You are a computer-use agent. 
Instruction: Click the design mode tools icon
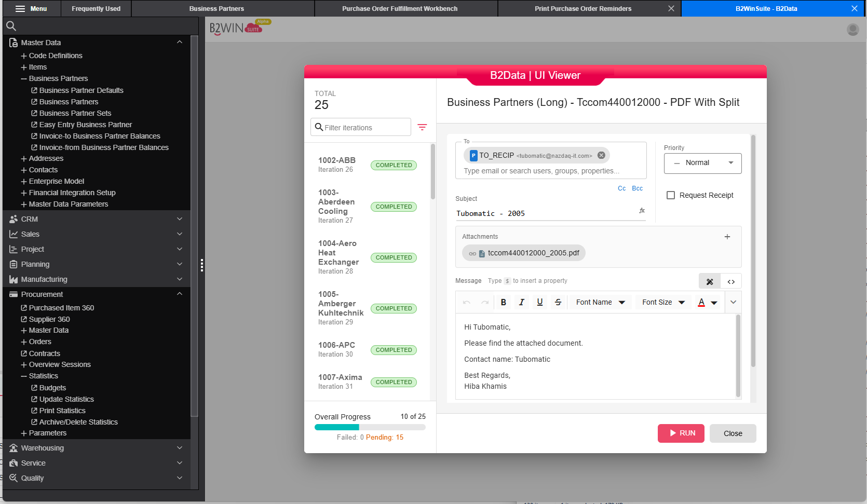click(710, 281)
